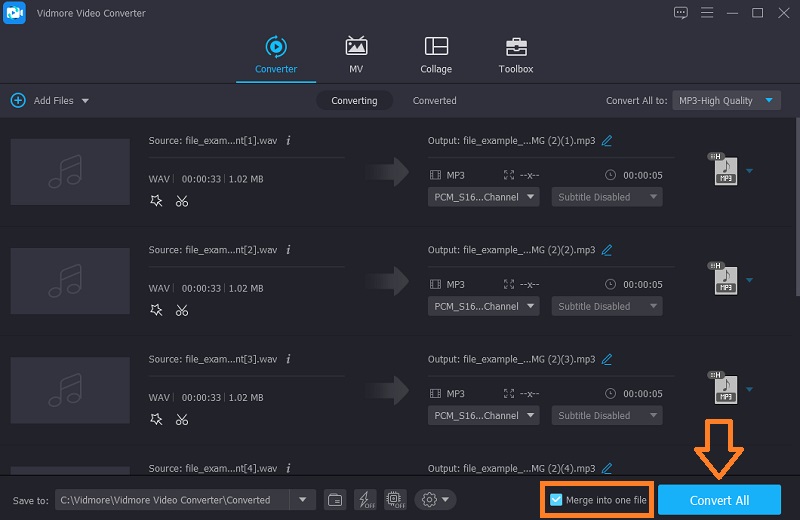Screen dimensions: 800x520
Task: Rename first output file using pencil icon
Action: tap(606, 141)
